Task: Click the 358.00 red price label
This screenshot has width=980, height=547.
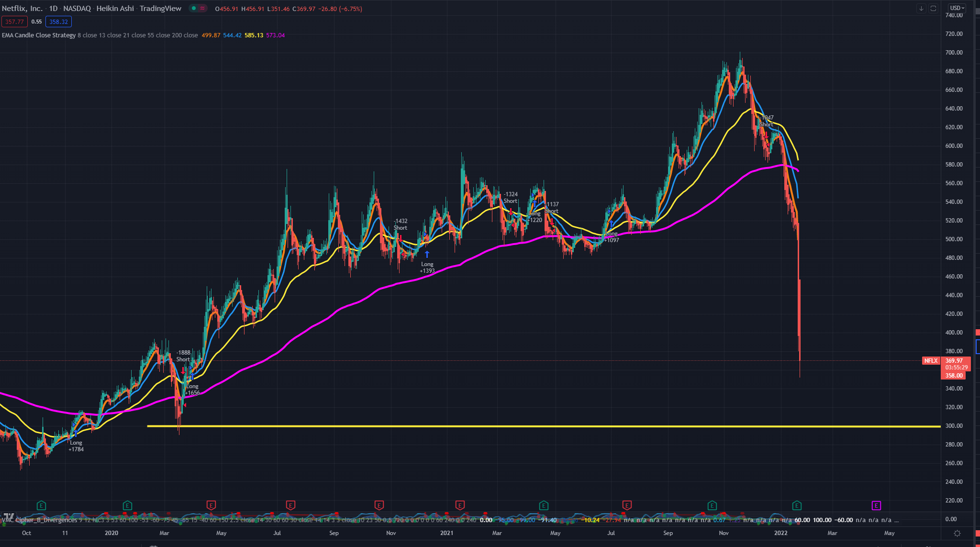Action: (x=954, y=376)
